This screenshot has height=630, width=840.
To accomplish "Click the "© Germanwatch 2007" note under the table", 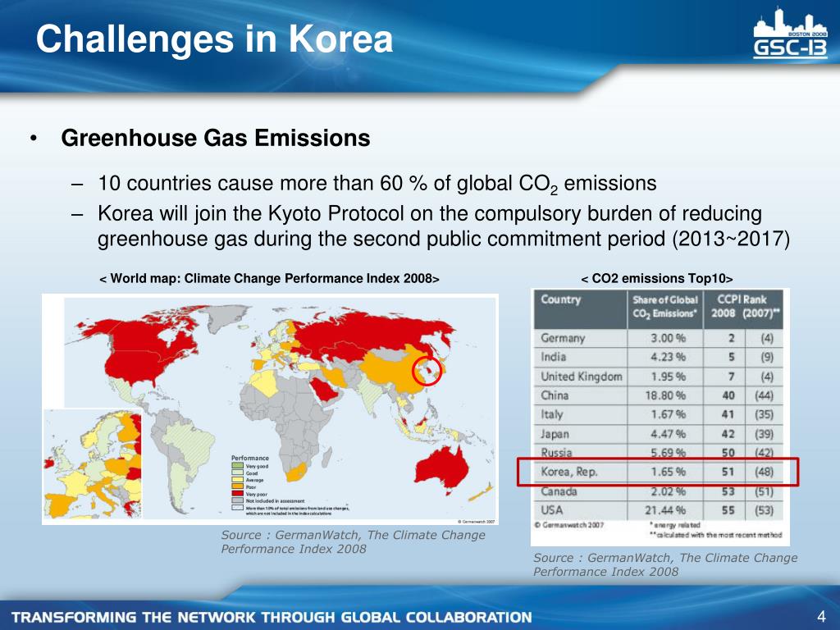I will click(569, 525).
